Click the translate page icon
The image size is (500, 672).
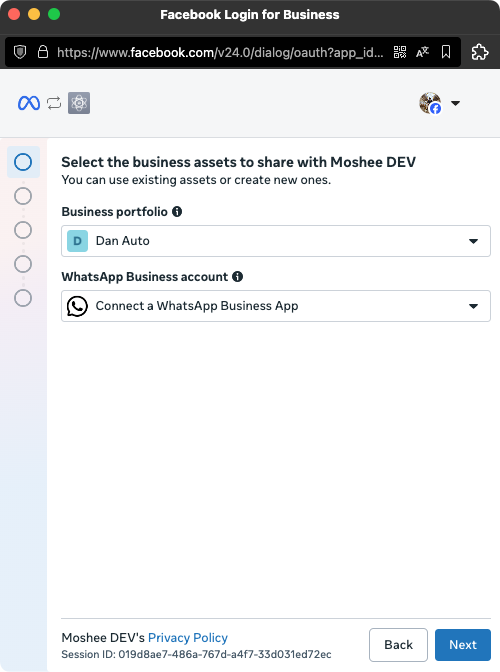(422, 52)
